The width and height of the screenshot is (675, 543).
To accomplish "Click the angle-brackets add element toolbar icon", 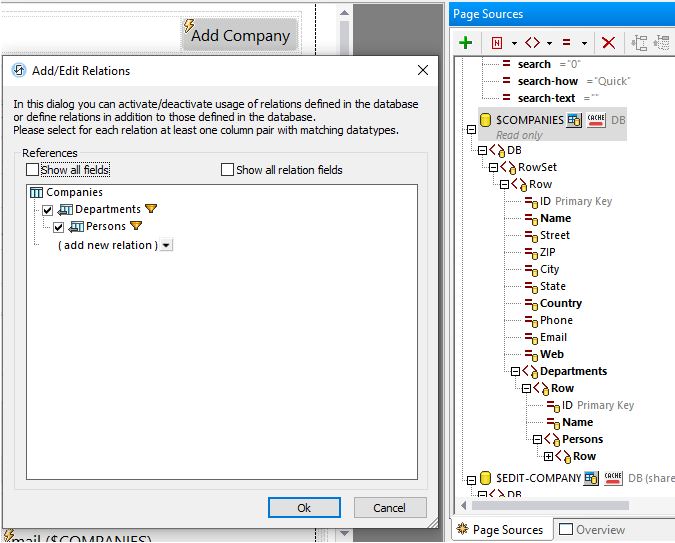I will pyautogui.click(x=532, y=43).
